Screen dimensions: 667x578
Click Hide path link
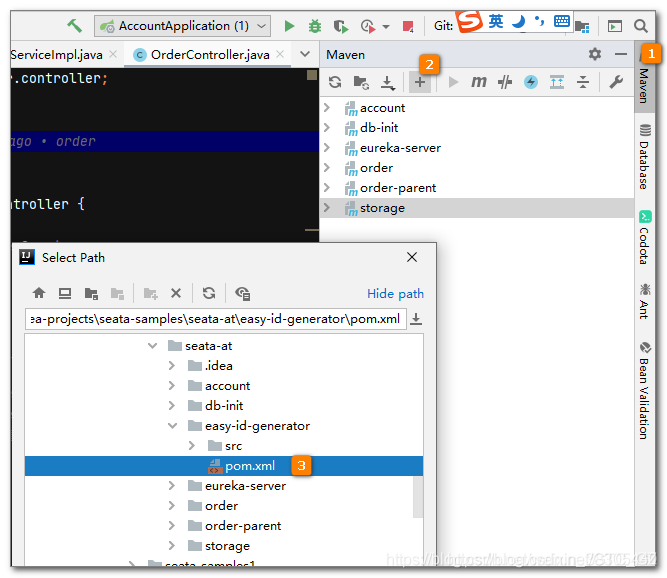pos(395,293)
